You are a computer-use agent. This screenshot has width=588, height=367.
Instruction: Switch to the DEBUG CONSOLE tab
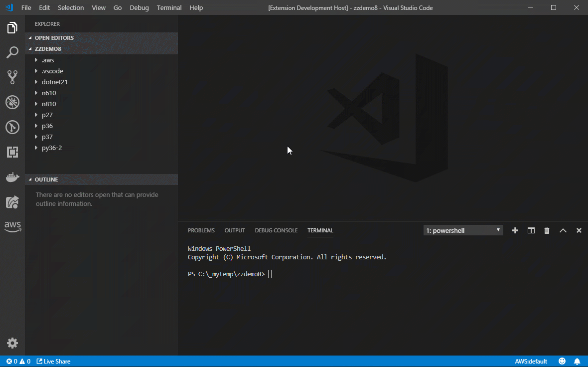tap(276, 230)
